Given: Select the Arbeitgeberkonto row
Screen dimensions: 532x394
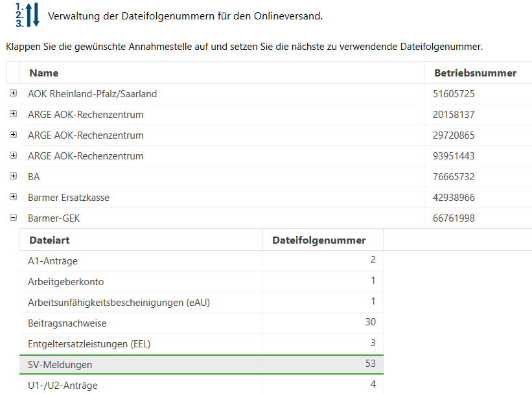Looking at the screenshot, I should tap(65, 281).
